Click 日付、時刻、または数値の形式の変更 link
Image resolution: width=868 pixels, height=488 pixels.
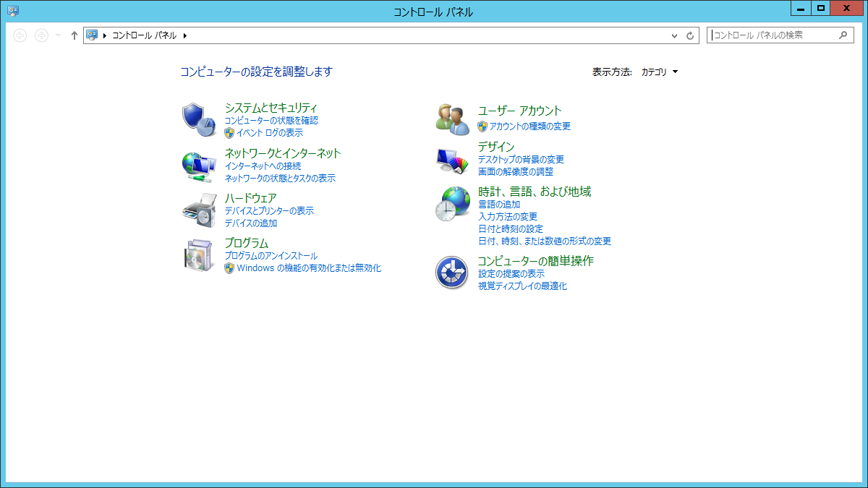[x=545, y=241]
